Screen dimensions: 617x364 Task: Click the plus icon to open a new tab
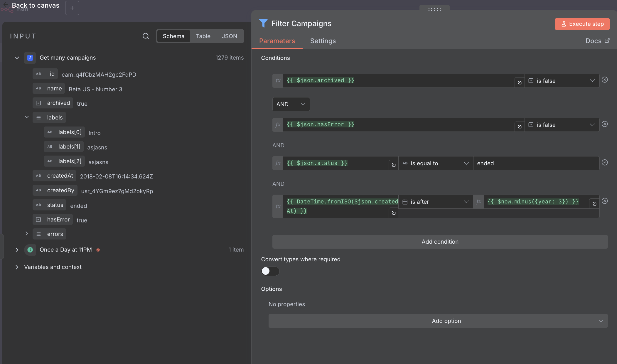click(x=72, y=8)
